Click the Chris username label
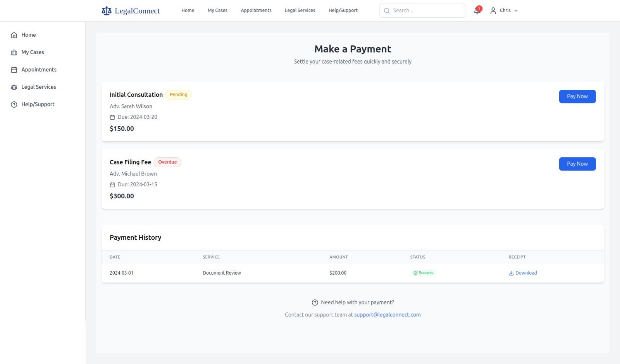 point(505,10)
